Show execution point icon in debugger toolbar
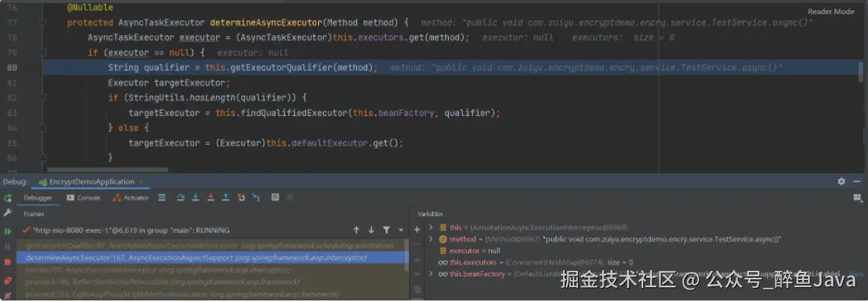 point(162,197)
